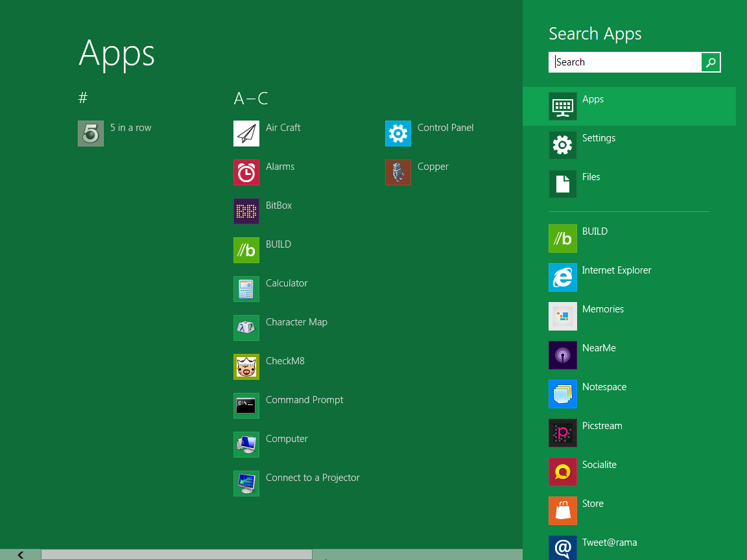Viewport: 747px width, 560px height.
Task: Click the horizontal scrollbar thumb
Action: pos(176,555)
